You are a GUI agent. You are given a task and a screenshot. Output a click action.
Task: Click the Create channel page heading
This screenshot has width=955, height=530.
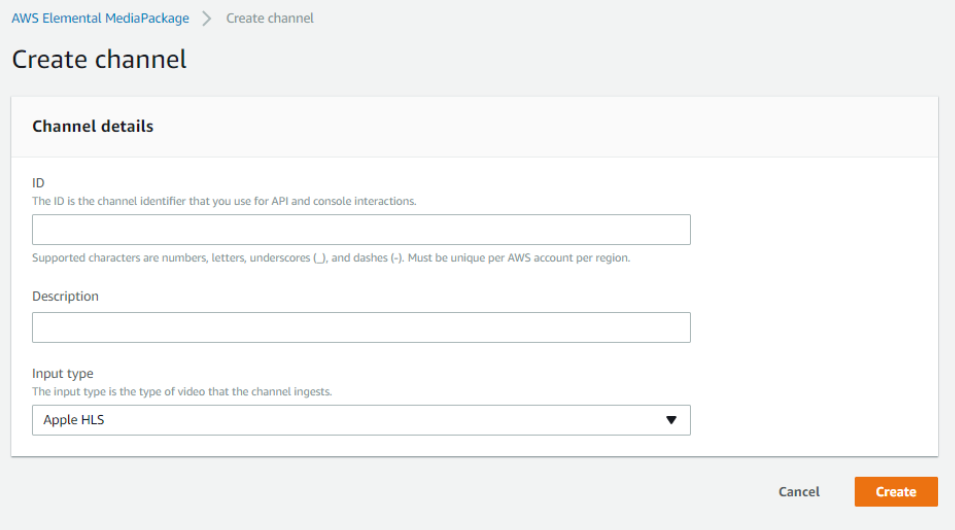pyautogui.click(x=99, y=59)
